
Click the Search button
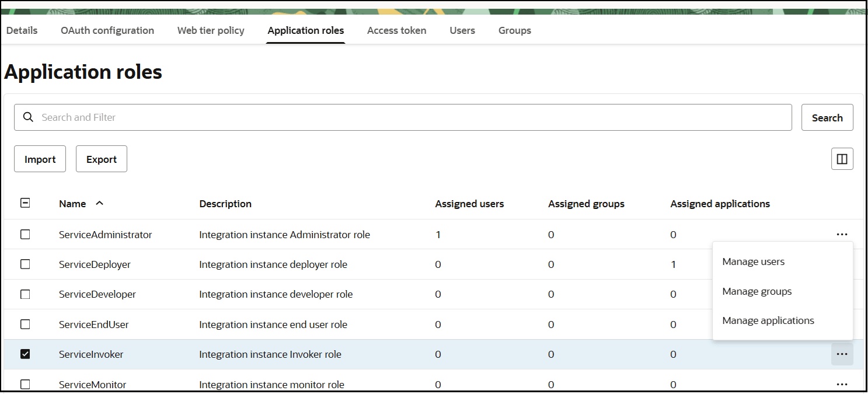(x=827, y=117)
